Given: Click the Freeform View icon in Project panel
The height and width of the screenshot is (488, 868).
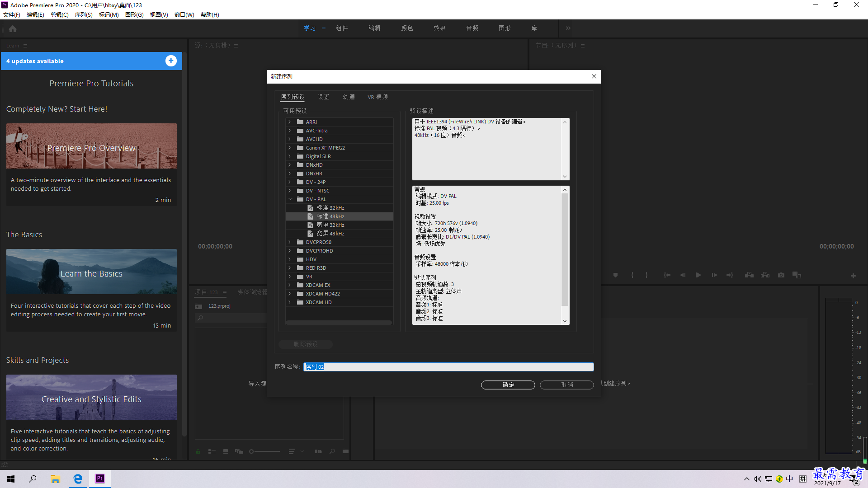Looking at the screenshot, I should (x=239, y=451).
